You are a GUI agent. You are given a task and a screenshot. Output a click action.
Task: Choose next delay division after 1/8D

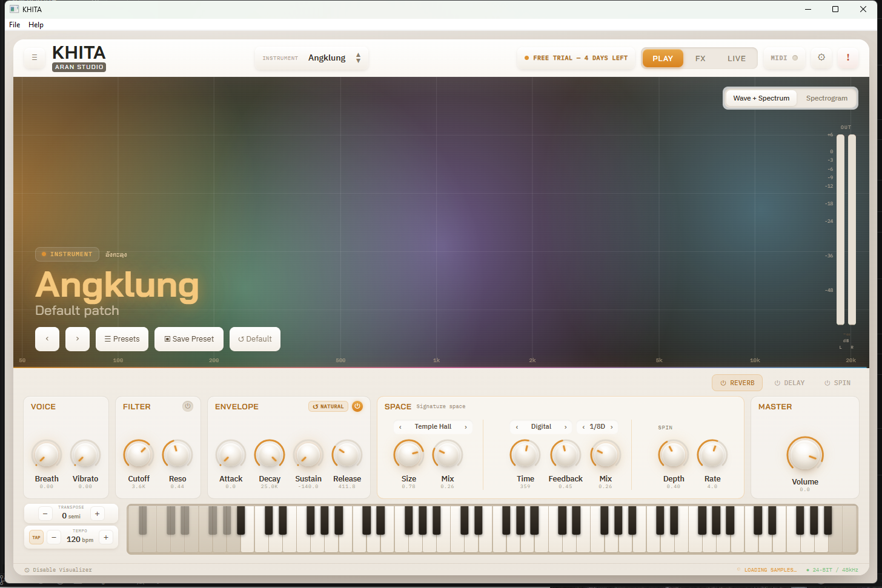click(x=612, y=427)
